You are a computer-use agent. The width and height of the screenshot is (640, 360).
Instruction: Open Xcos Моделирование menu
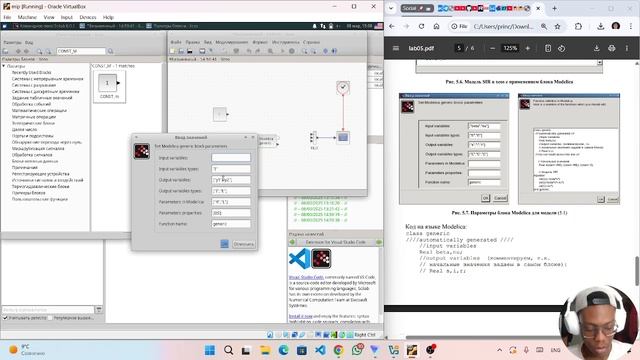point(231,42)
